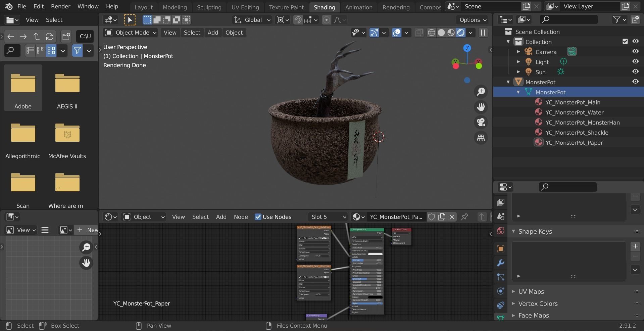Click the zoom magnifier icon in 3D viewport

click(481, 92)
